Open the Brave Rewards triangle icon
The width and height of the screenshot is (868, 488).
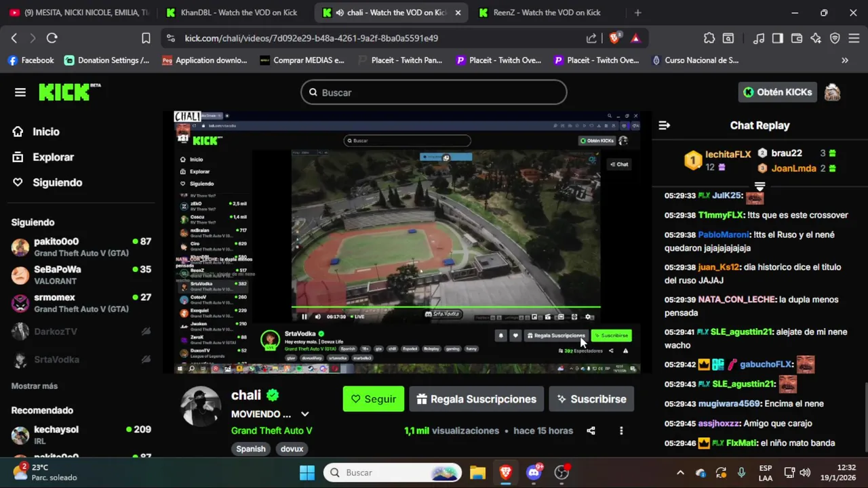tap(635, 39)
